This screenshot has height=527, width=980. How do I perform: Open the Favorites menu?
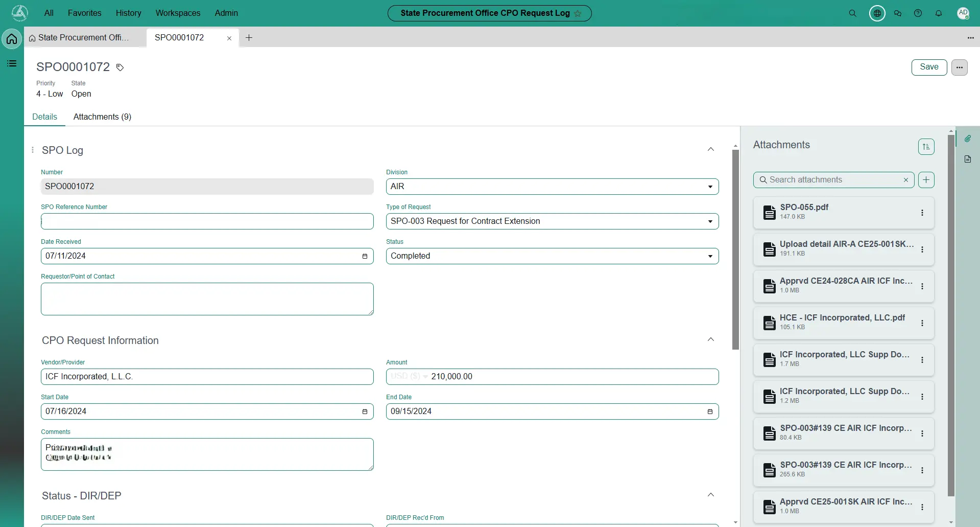[x=85, y=13]
